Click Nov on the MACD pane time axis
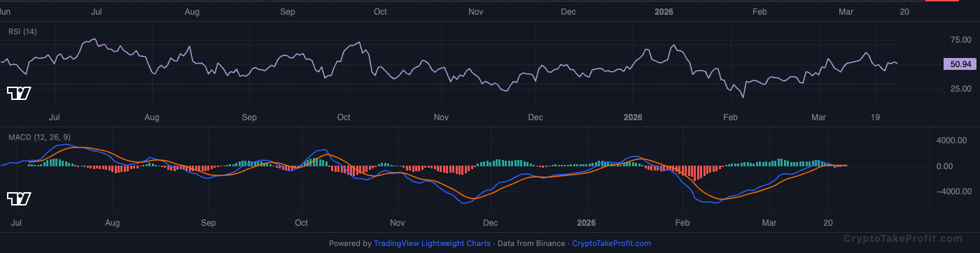Screen dimensions: 980x253 pyautogui.click(x=398, y=223)
